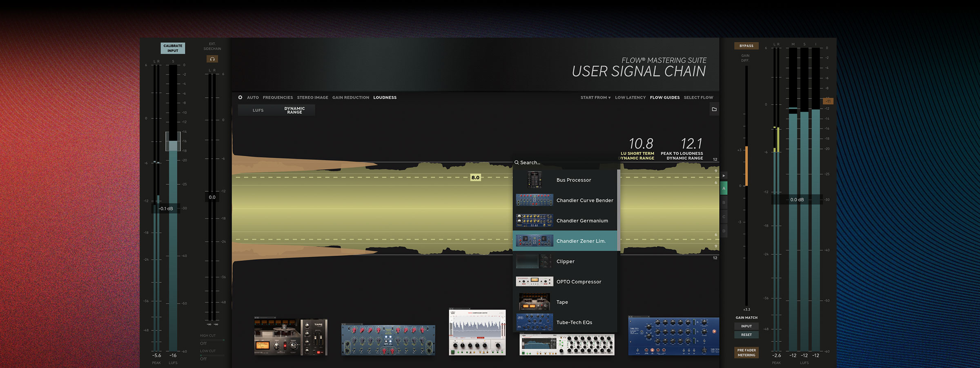Toggle the LUFS view
The width and height of the screenshot is (980, 368).
pyautogui.click(x=258, y=110)
